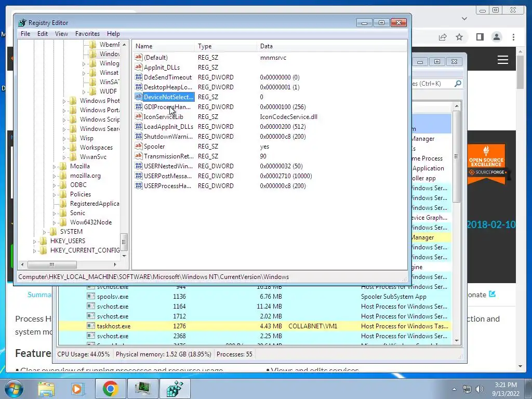Viewport: 532px width, 399px height.
Task: Expand the Windows Phot... key
Action: (x=64, y=101)
